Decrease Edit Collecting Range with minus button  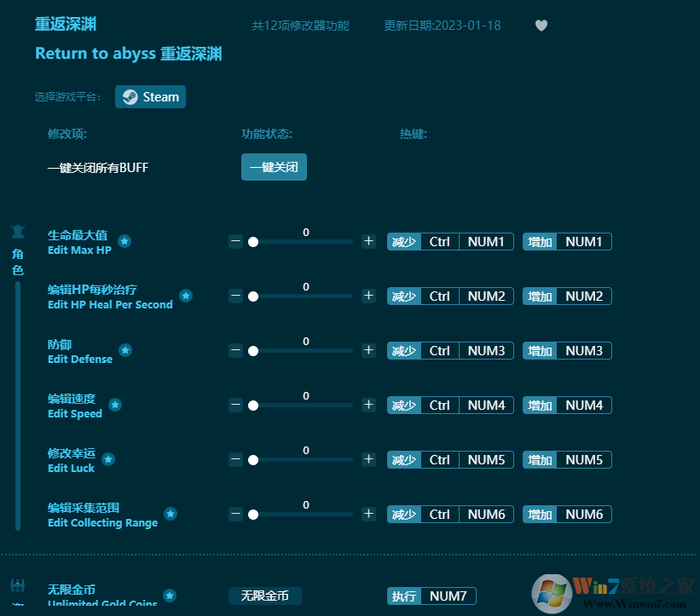point(235,514)
